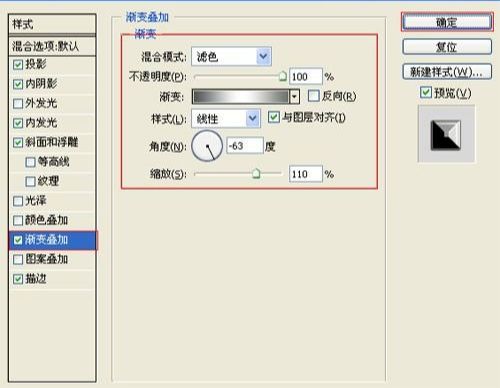Enable the 颜色叠加 color overlay checkbox
Image resolution: width=500 pixels, height=388 pixels.
pyautogui.click(x=18, y=221)
